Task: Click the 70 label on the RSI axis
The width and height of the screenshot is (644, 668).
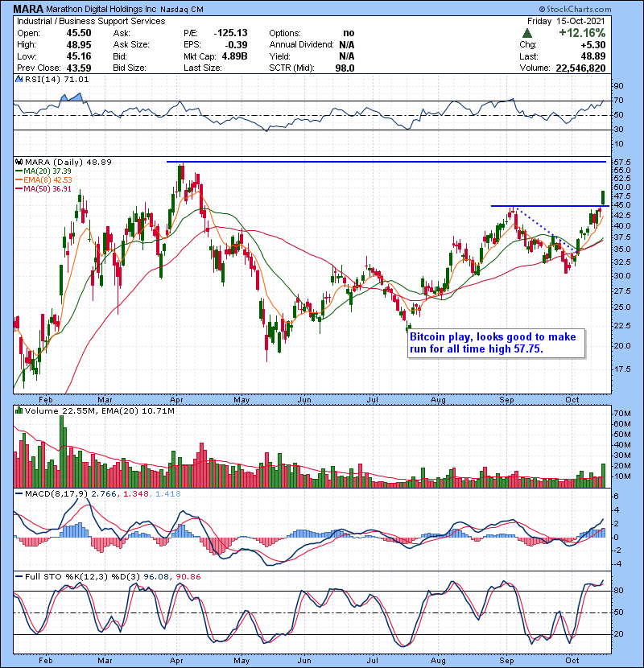Action: pyautogui.click(x=618, y=101)
